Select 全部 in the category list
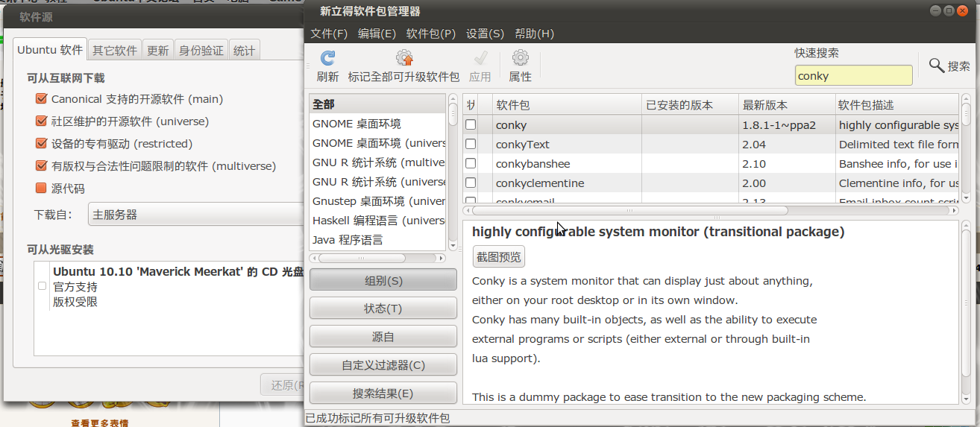 coord(378,104)
